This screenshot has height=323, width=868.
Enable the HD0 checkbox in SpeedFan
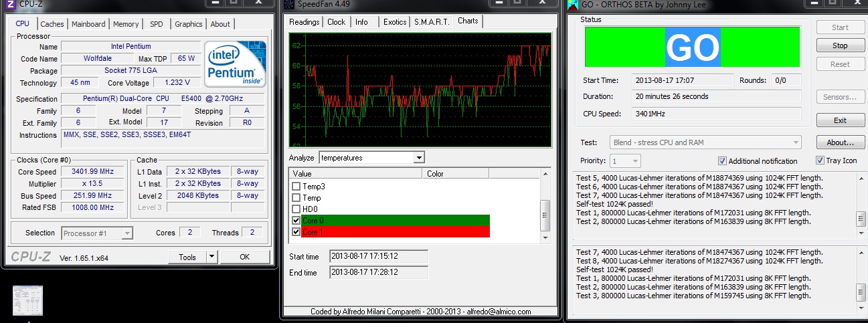click(296, 209)
